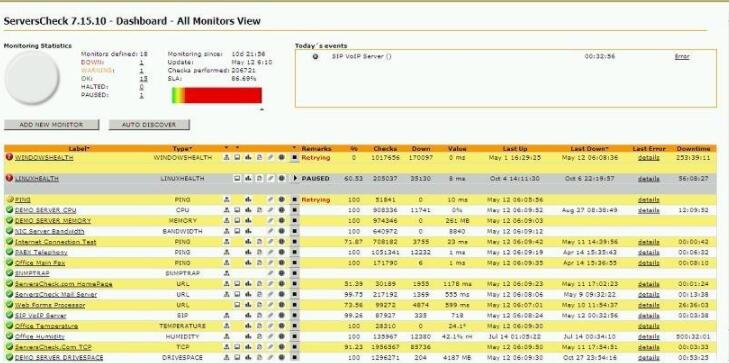Open the document icon for DEMO SERVER CPU

[259, 210]
